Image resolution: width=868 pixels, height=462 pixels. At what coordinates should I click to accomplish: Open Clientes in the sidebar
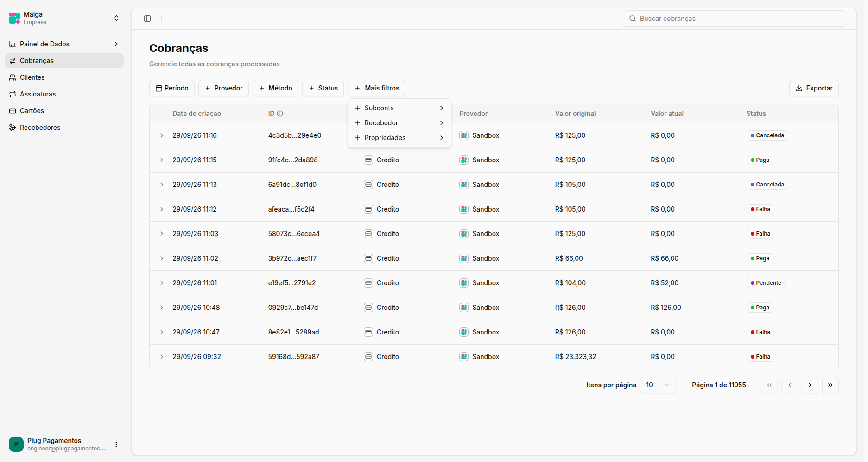click(64, 77)
